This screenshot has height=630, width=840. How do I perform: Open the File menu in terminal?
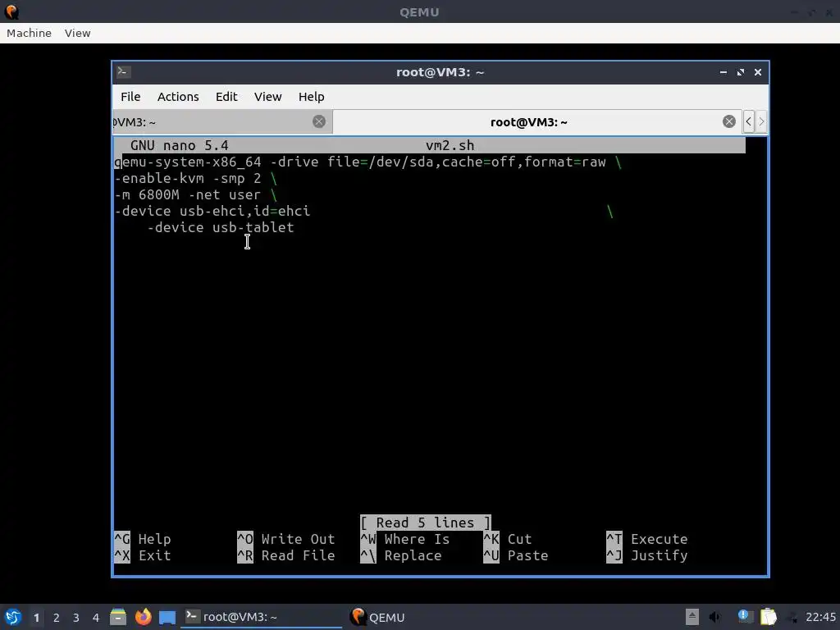coord(130,97)
